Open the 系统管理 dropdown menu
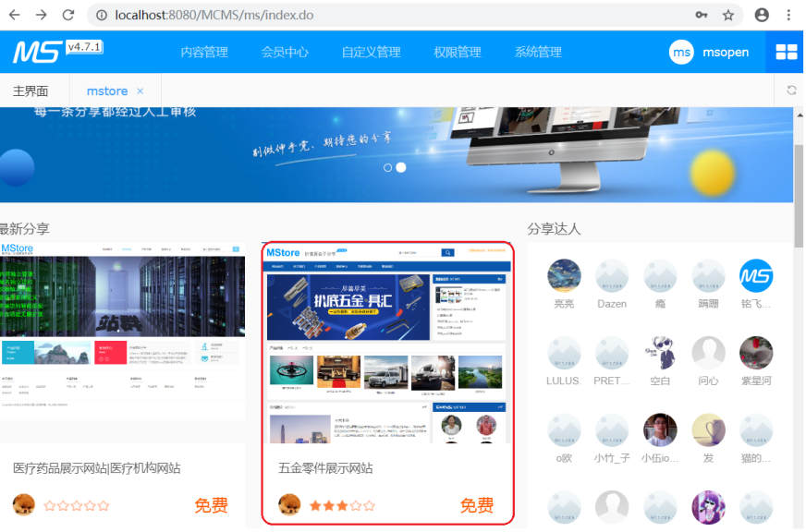This screenshot has width=806, height=532. point(538,53)
